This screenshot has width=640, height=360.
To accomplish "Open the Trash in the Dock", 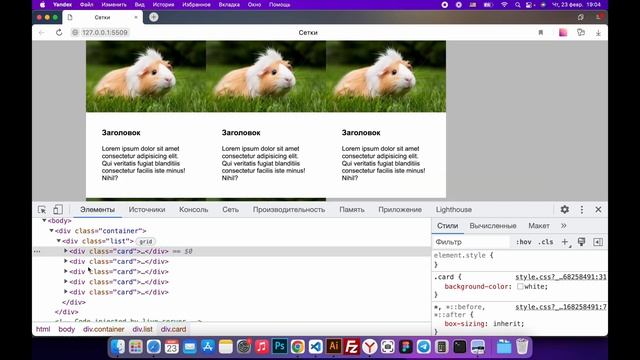I will tap(522, 347).
